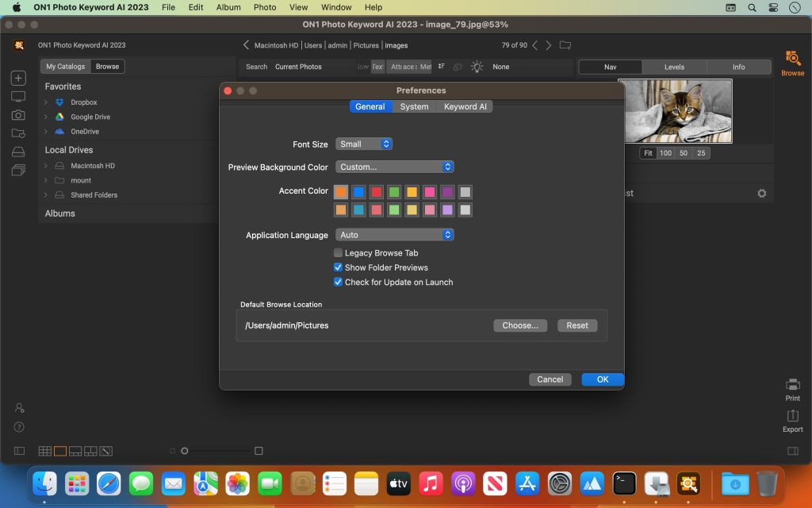Uncheck Check for Update on Launch
Screen dimensions: 812x508
(x=339, y=282)
